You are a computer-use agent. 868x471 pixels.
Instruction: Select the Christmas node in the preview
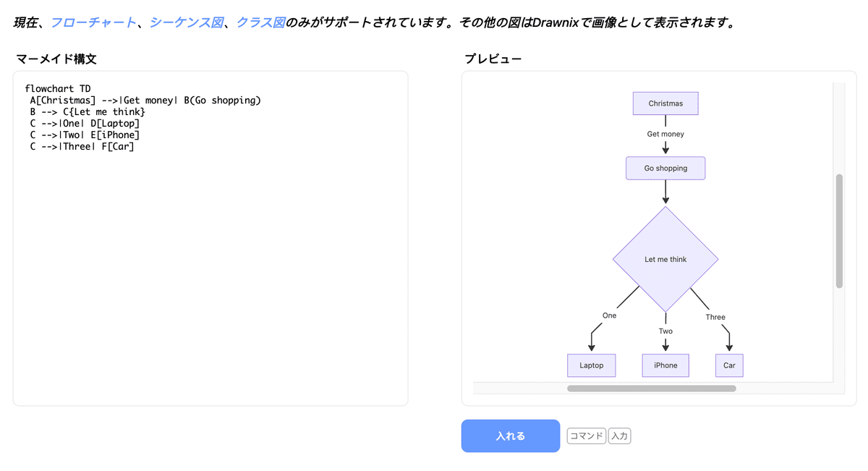click(x=665, y=103)
